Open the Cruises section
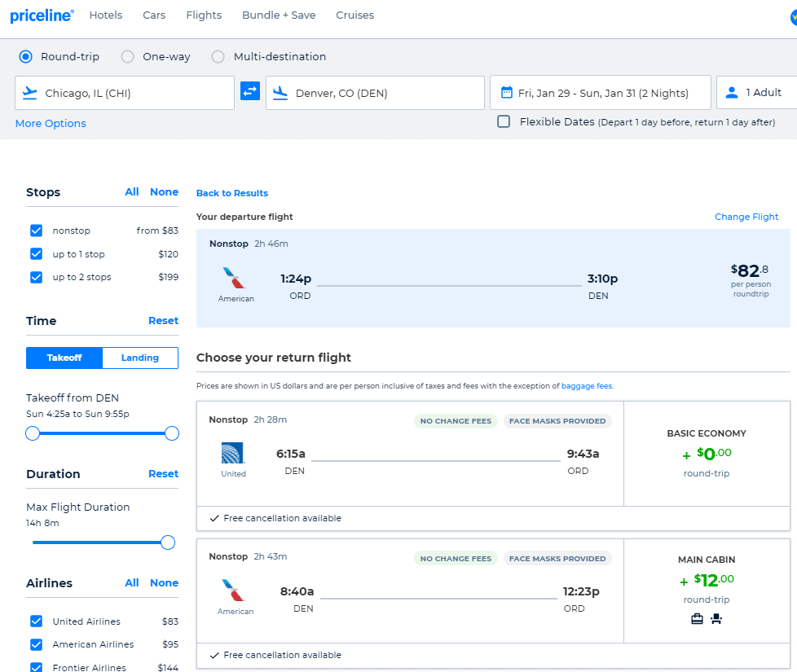Screen dimensions: 797x672 [x=354, y=15]
